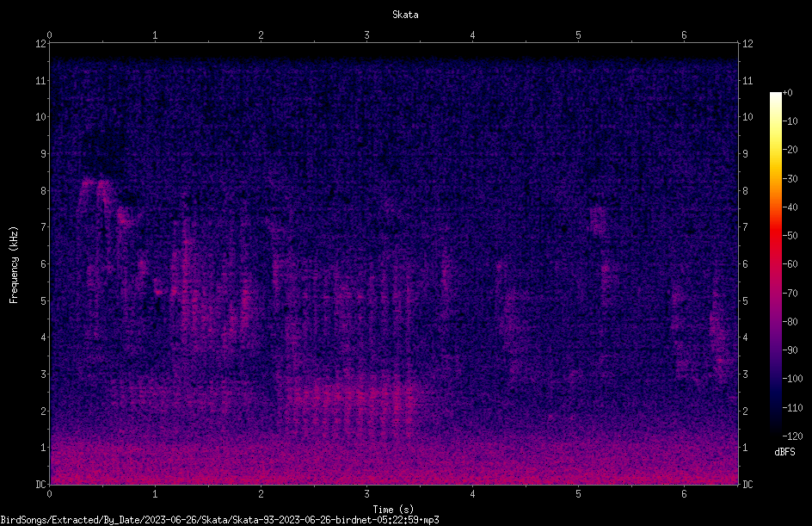This screenshot has width=812, height=526.
Task: Click "DC" on the right frequency axis
Action: [747, 485]
